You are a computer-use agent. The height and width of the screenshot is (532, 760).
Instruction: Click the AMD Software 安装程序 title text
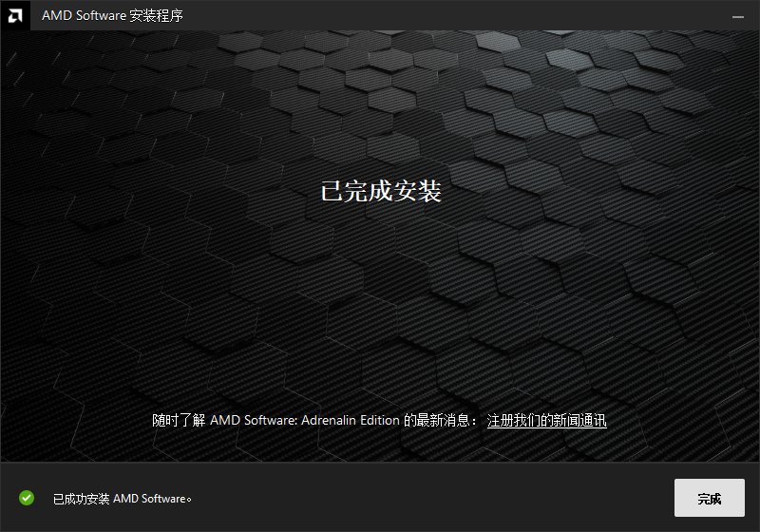(112, 15)
